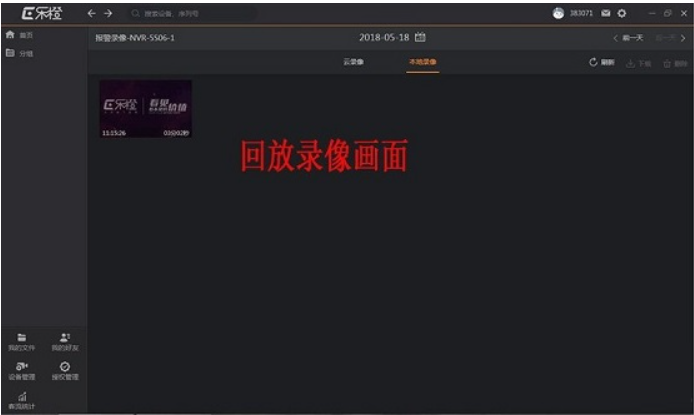Image resolution: width=694 pixels, height=415 pixels.
Task: Open the calendar date picker icon
Action: coord(420,37)
